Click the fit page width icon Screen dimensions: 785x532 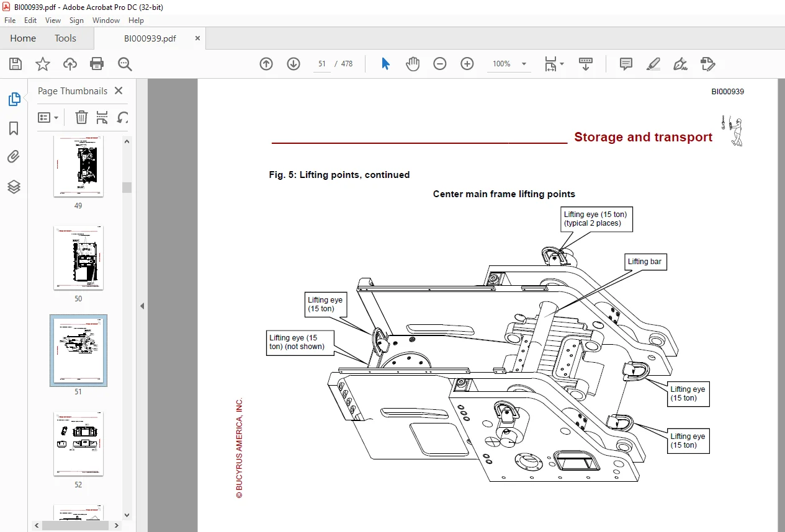550,64
